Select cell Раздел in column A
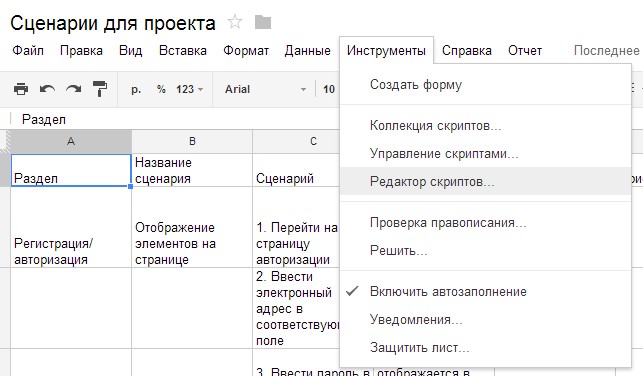Image resolution: width=643 pixels, height=376 pixels. [x=71, y=170]
